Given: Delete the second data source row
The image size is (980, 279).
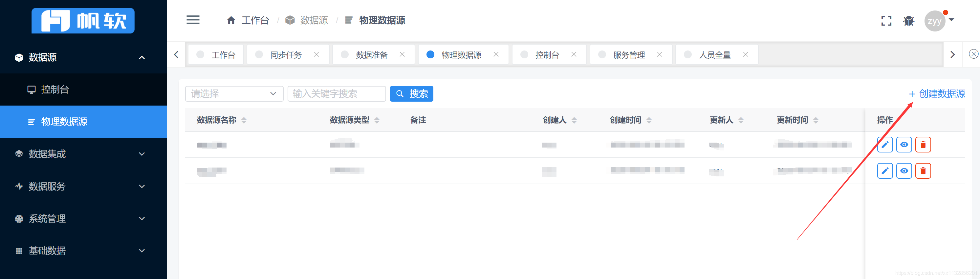Looking at the screenshot, I should point(923,171).
